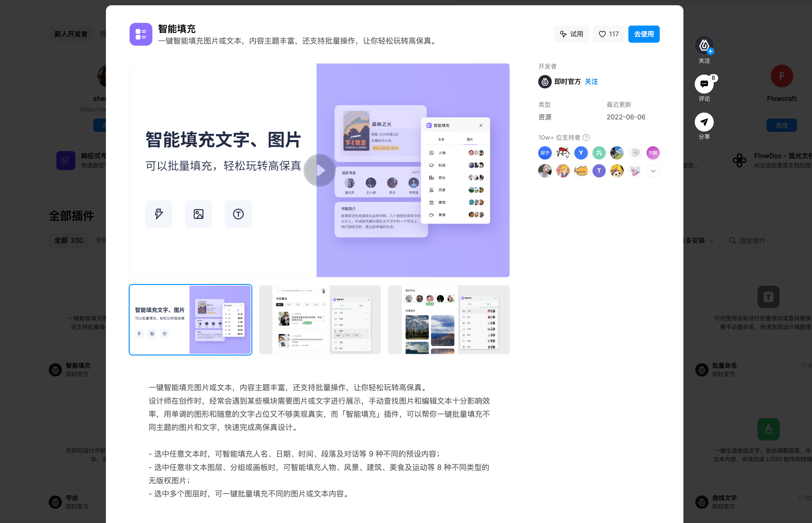Viewport: 812px width, 523px height.
Task: Click the 2022-06-06 最近更新 date text
Action: 626,117
